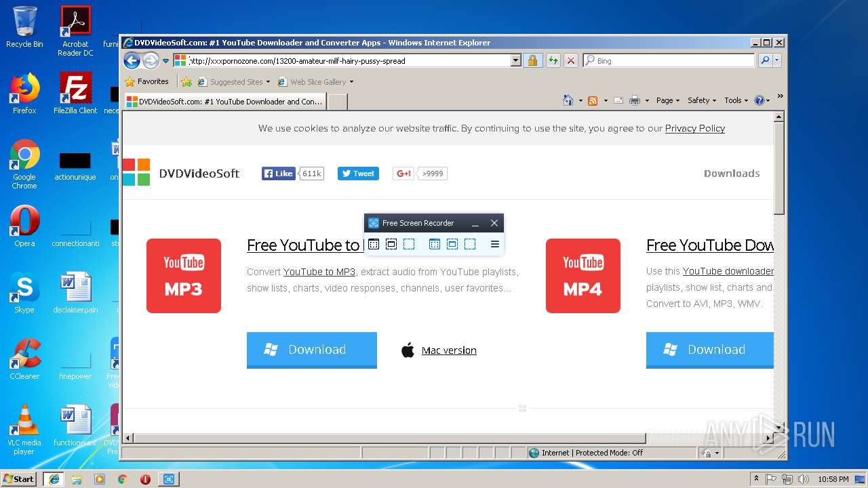Click the first blue dashed region icon in Free Screen Recorder

pyautogui.click(x=409, y=244)
